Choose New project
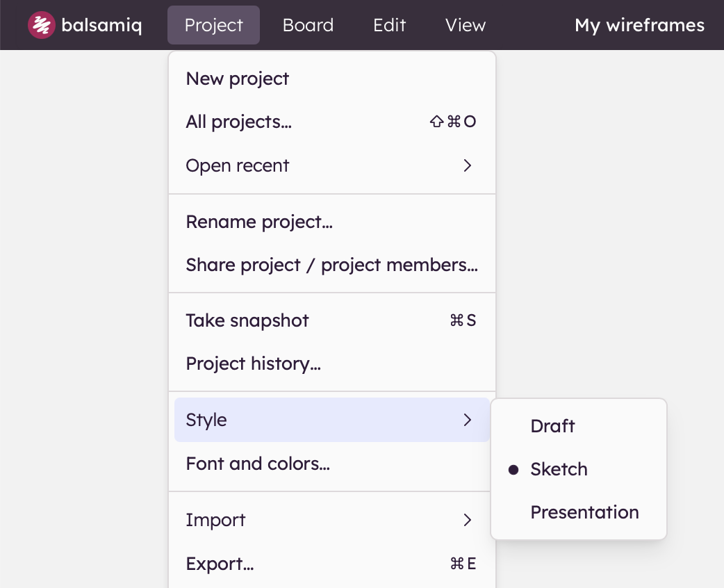Image resolution: width=724 pixels, height=588 pixels. [x=332, y=79]
